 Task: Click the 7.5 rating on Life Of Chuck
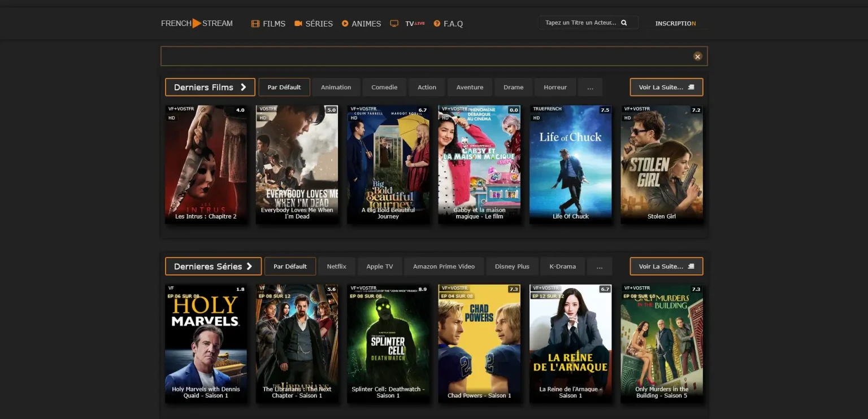(605, 110)
